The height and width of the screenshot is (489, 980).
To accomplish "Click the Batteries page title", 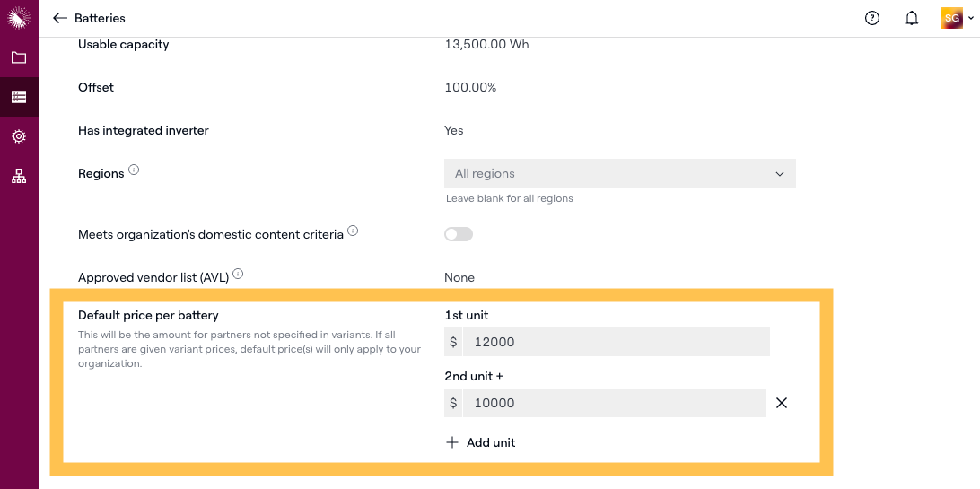I will (100, 18).
